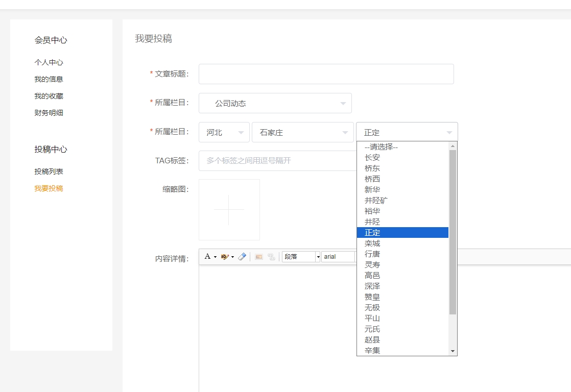Viewport: 571px width, 392px height.
Task: Select 平山 from the district list
Action: 403,318
